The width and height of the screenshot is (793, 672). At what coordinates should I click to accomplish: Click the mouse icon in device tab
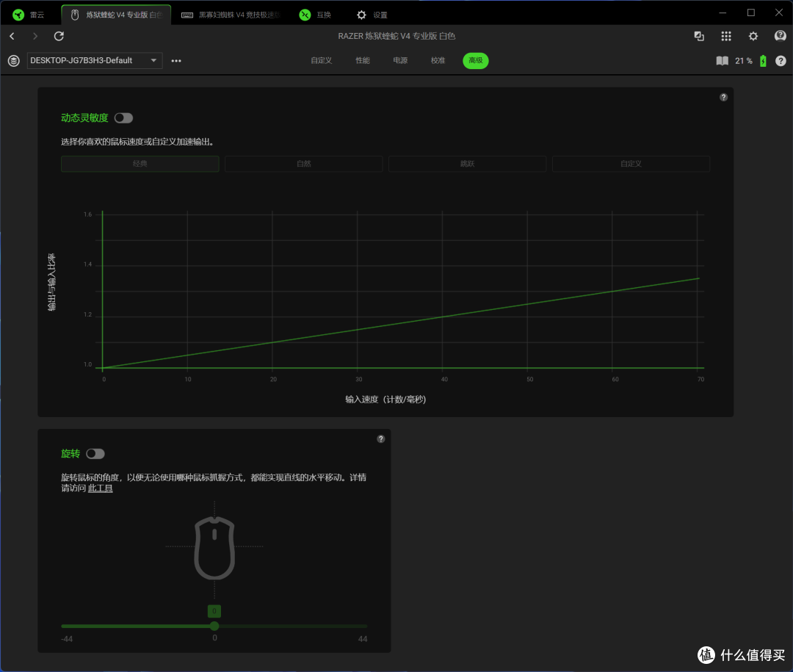click(75, 15)
